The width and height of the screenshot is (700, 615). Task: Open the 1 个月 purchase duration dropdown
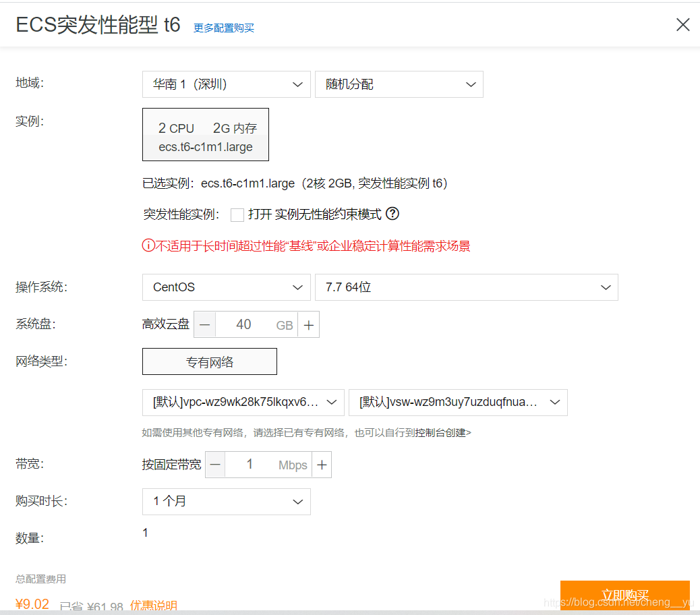click(x=227, y=502)
